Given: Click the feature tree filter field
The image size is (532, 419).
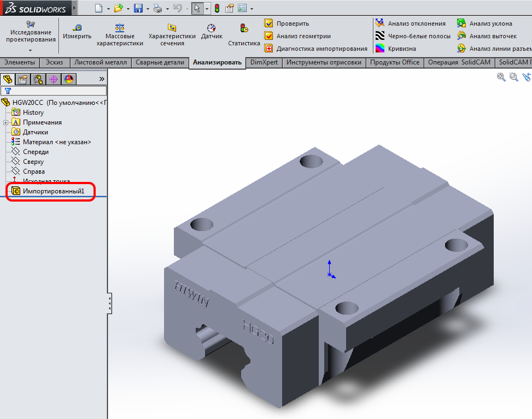Looking at the screenshot, I should pos(54,91).
